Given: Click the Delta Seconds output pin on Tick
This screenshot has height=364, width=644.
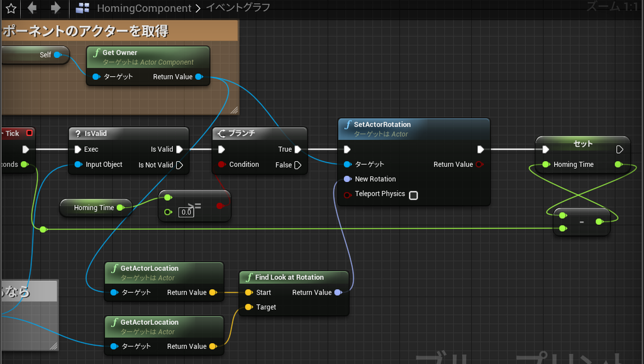Looking at the screenshot, I should click(25, 164).
